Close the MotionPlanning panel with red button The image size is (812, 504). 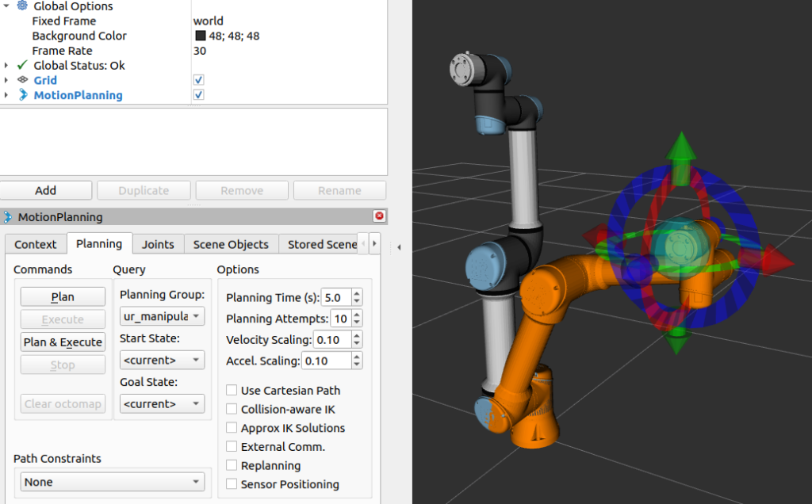click(379, 216)
